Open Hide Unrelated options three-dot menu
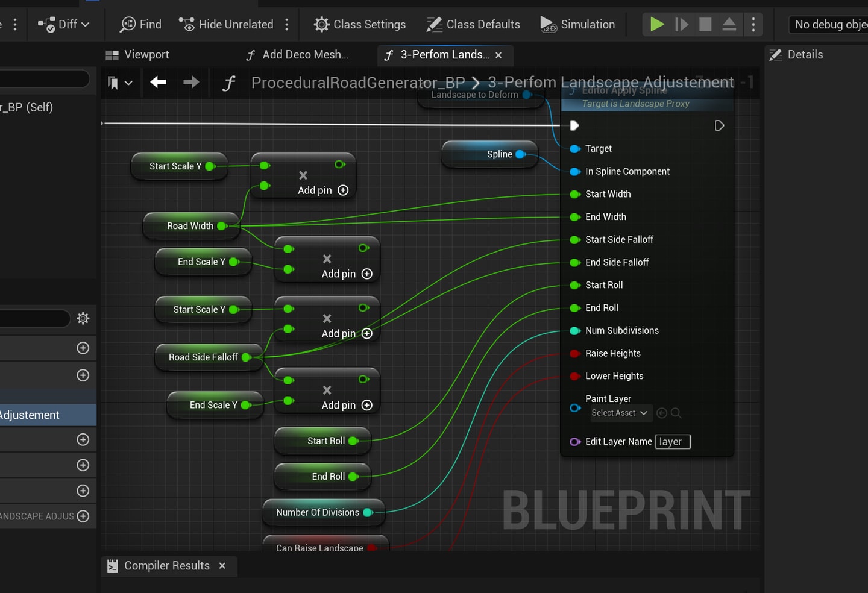 [x=287, y=25]
